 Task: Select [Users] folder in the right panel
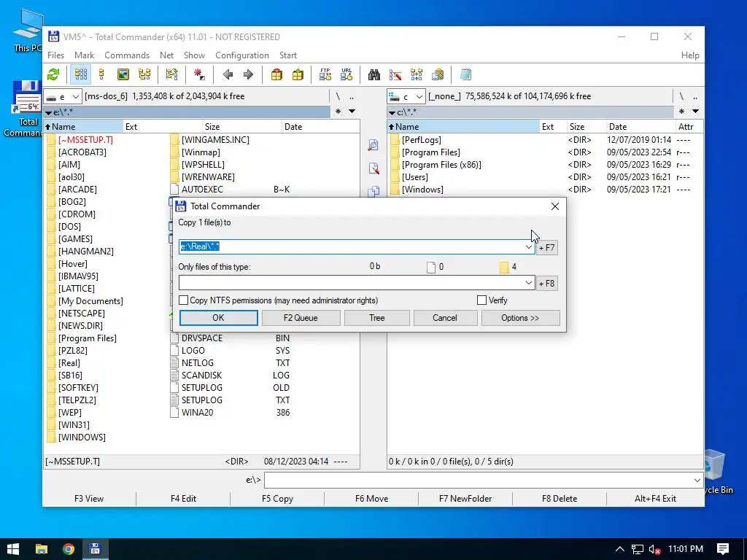coord(414,177)
